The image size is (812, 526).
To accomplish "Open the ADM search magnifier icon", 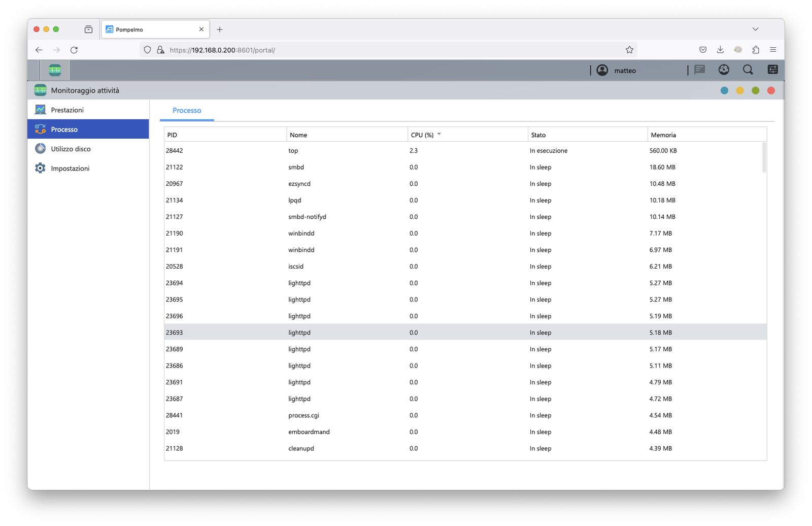I will (x=748, y=70).
